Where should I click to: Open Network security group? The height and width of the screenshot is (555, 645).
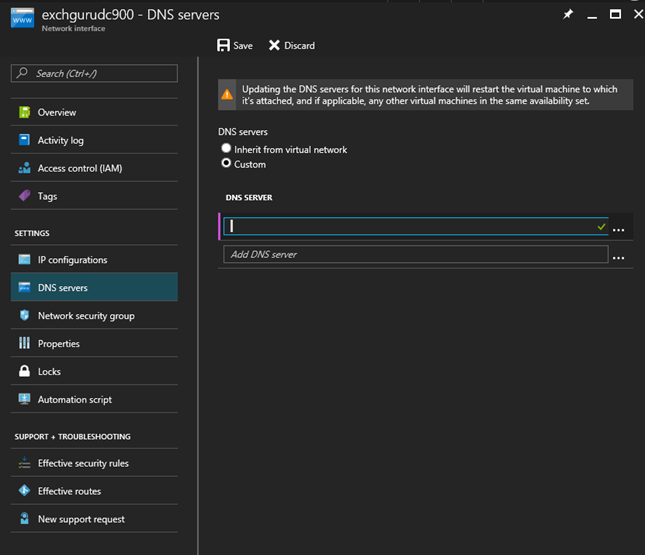coord(94,316)
